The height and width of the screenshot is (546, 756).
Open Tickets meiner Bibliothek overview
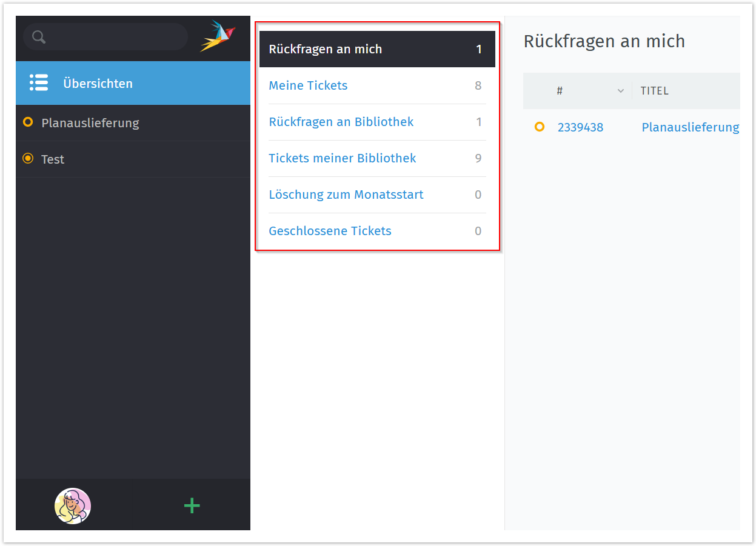[342, 158]
